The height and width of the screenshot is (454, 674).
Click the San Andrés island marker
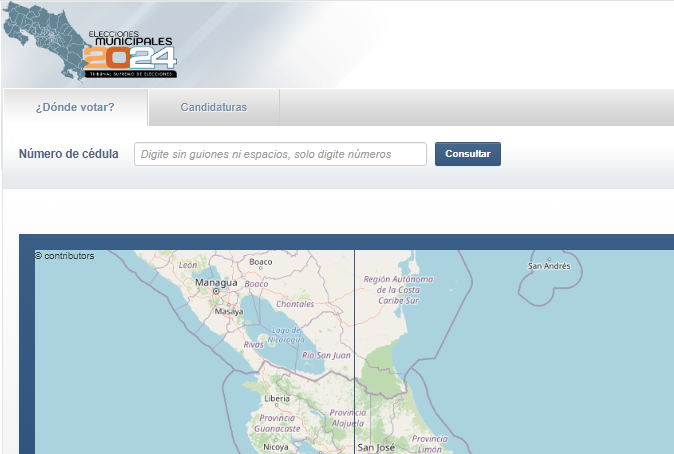tap(549, 266)
